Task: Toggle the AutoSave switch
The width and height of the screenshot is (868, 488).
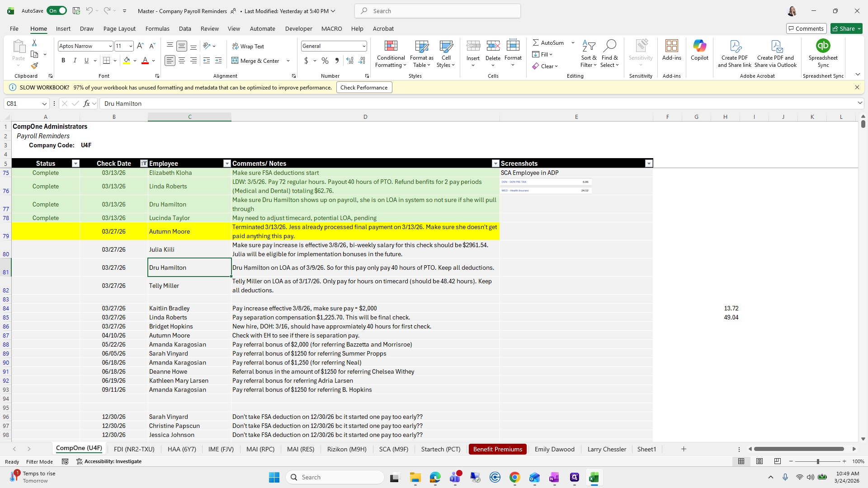Action: click(57, 11)
